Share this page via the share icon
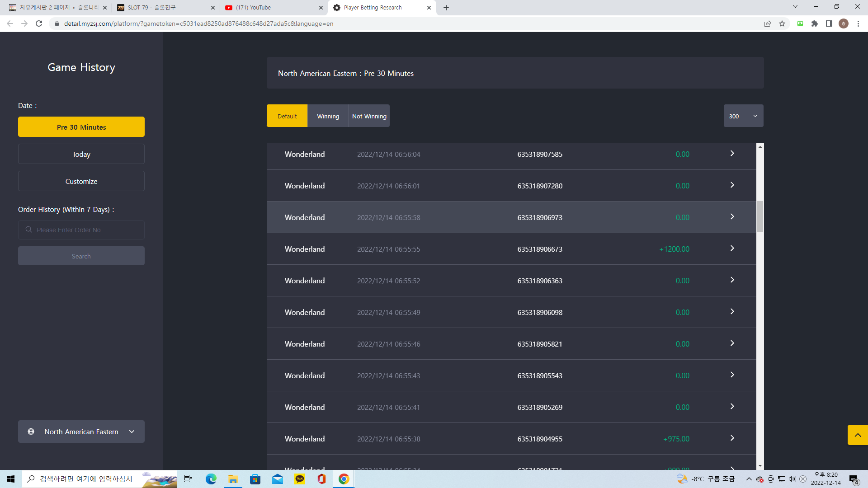This screenshot has width=868, height=488. (768, 23)
